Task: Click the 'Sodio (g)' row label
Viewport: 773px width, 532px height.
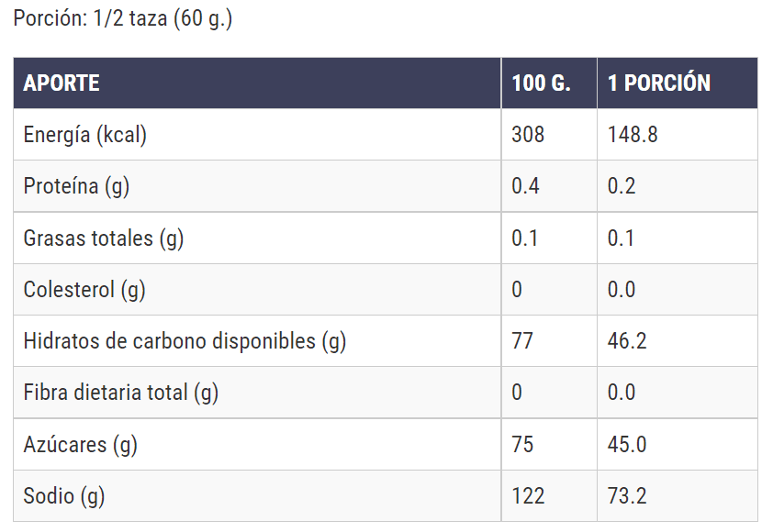Action: (64, 496)
